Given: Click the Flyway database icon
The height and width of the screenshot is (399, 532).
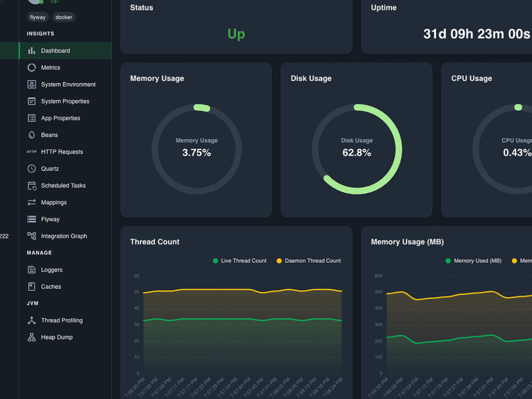Looking at the screenshot, I should (x=31, y=219).
